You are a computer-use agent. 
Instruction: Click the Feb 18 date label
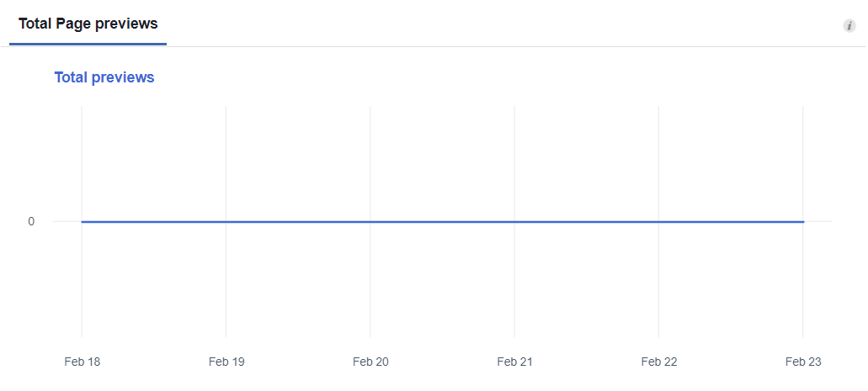(x=82, y=362)
